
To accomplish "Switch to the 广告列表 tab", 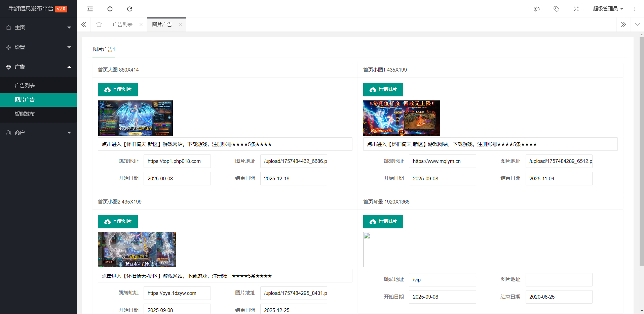I will [x=122, y=25].
